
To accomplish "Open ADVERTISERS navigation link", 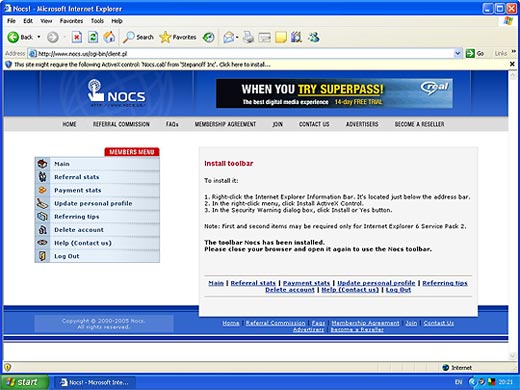I will (362, 124).
